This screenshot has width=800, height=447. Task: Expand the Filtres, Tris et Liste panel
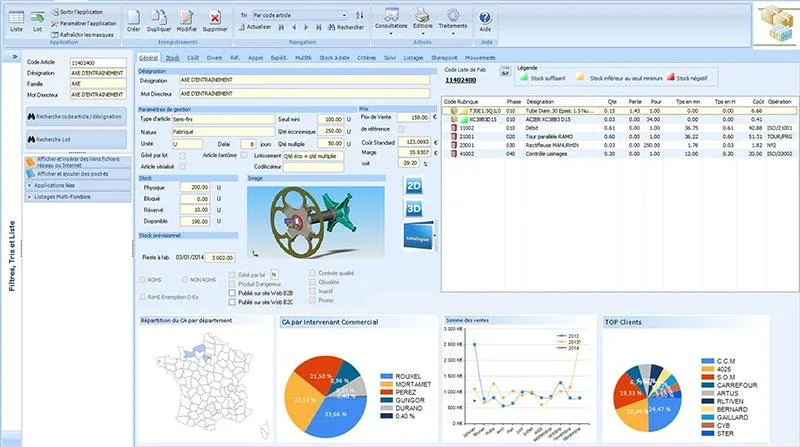[x=15, y=57]
